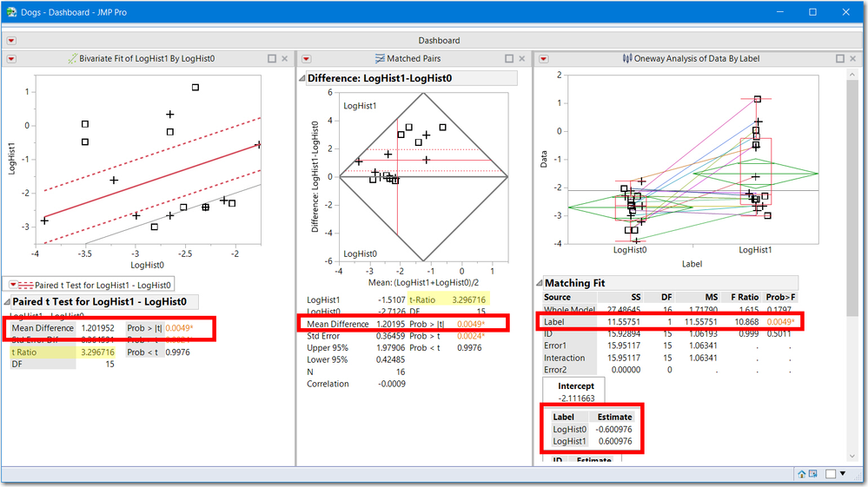Viewport: 868px width, 487px height.
Task: Click the yellow t Ratio label in Bivariate panel
Action: pos(23,352)
